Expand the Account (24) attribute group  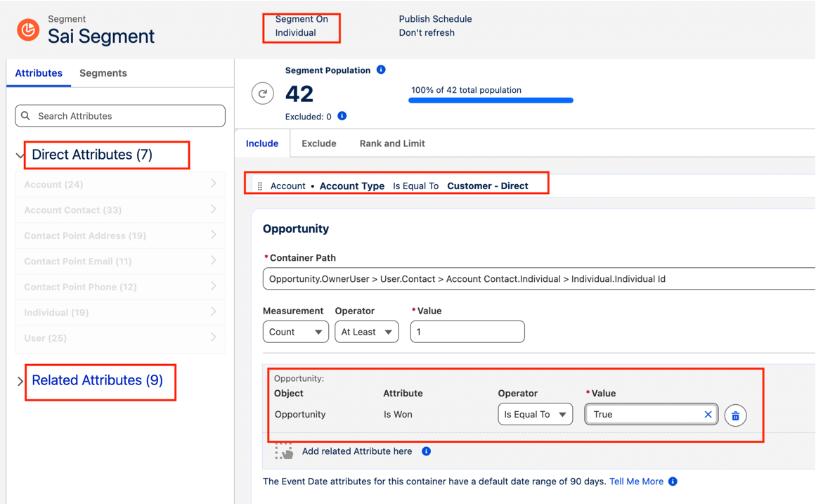(120, 184)
